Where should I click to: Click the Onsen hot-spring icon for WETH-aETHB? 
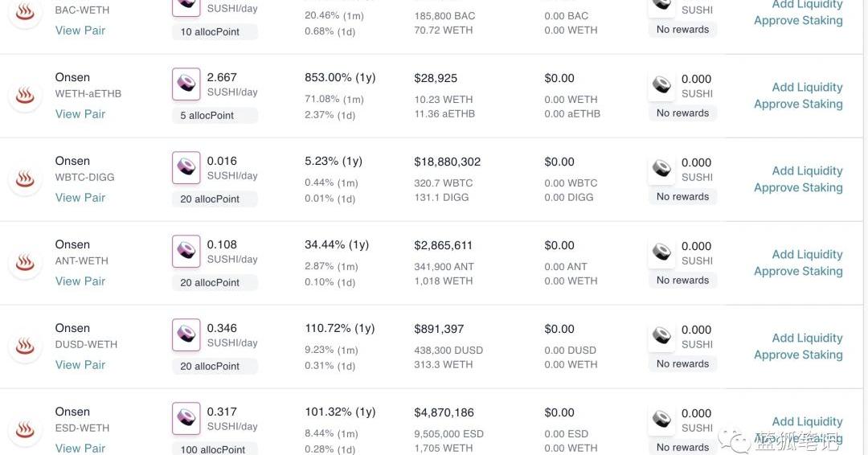click(25, 96)
